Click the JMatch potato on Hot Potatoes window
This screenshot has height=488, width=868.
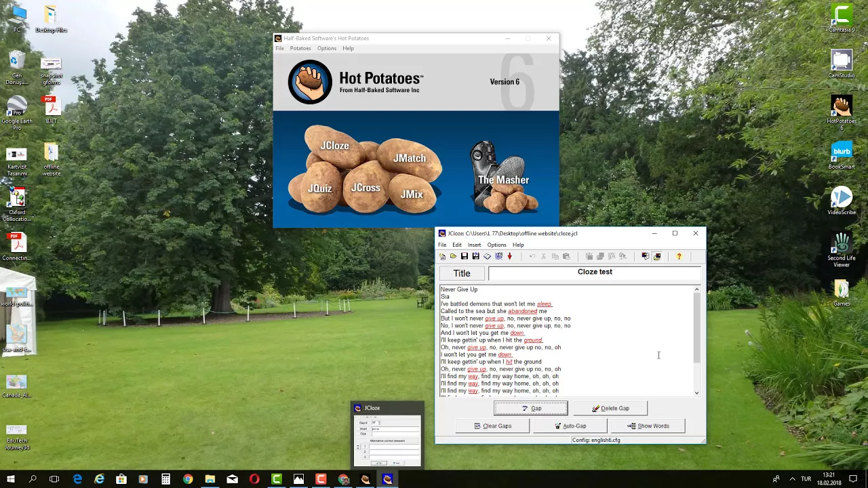(410, 159)
